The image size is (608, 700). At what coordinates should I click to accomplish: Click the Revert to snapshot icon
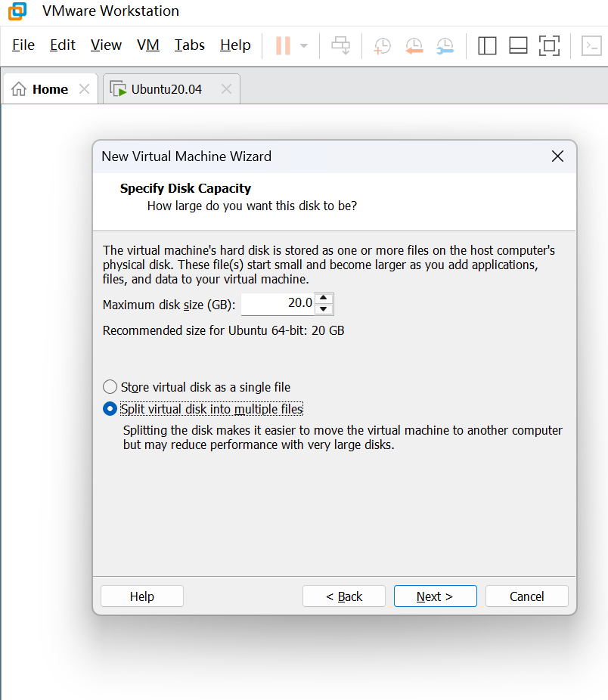click(414, 45)
